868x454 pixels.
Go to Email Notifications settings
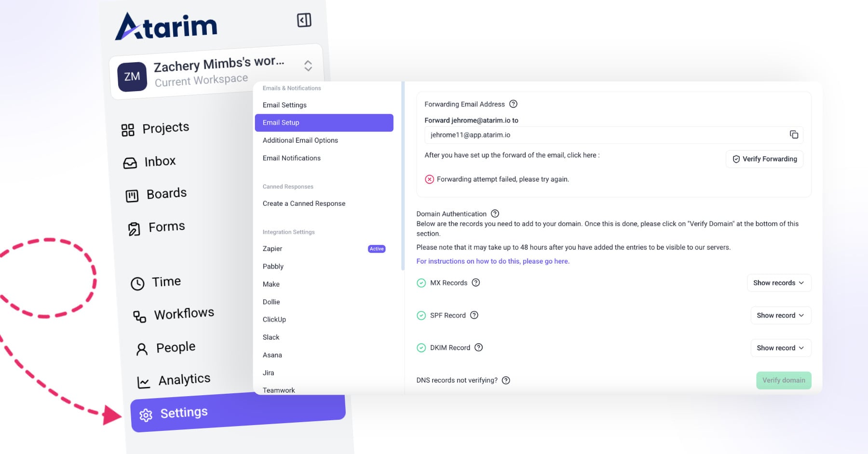click(x=291, y=158)
